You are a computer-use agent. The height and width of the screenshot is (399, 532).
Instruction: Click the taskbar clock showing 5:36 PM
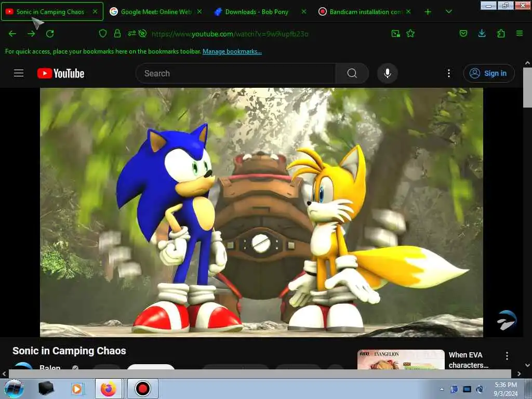(506, 389)
